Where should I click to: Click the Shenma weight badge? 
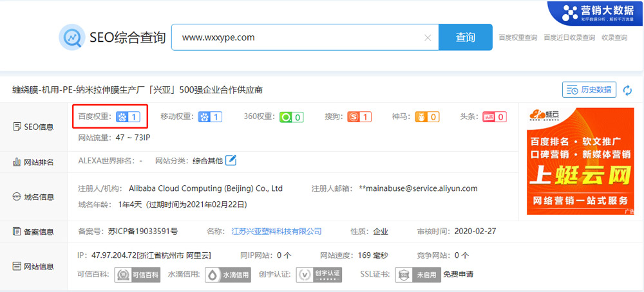427,117
